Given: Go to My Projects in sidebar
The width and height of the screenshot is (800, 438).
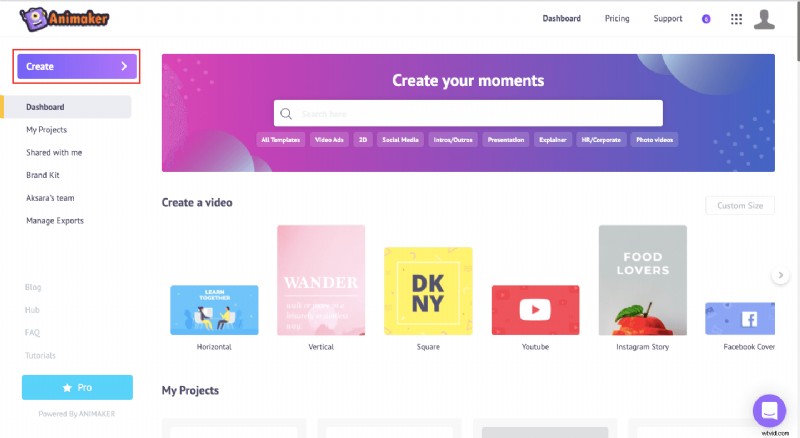Looking at the screenshot, I should coord(46,130).
